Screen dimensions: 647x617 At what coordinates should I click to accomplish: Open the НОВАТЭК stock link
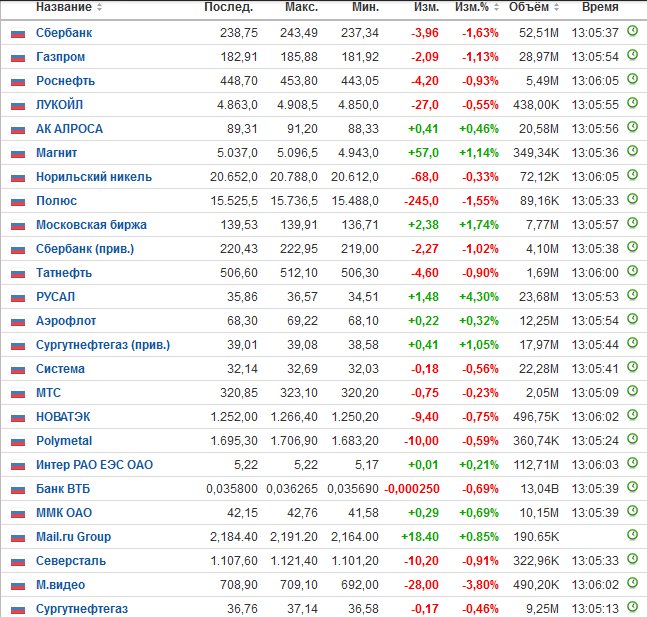[x=63, y=417]
